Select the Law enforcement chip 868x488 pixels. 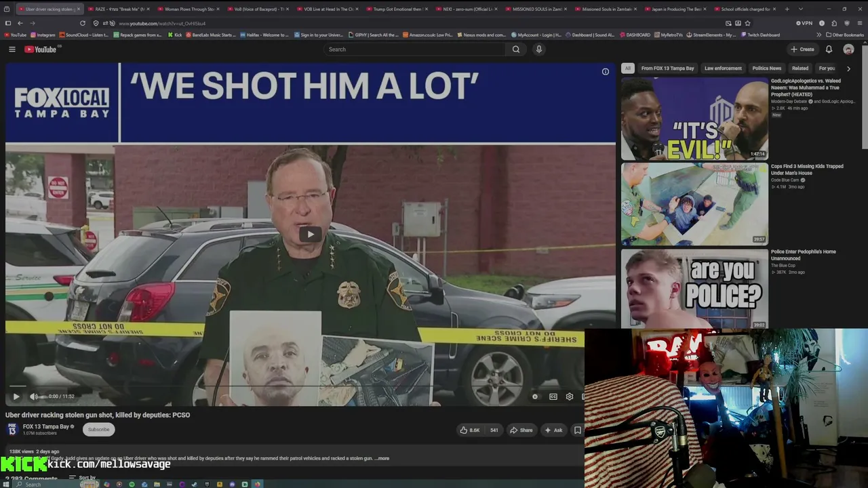tap(723, 68)
